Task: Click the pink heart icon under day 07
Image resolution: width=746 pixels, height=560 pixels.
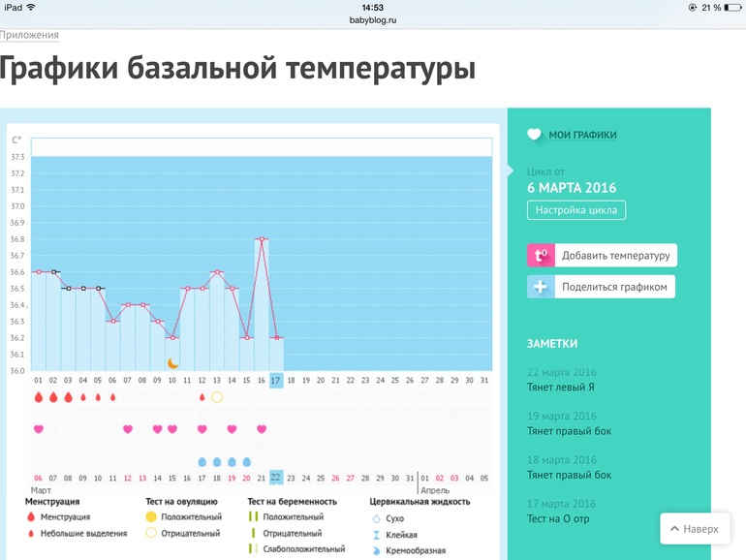Action: click(128, 429)
